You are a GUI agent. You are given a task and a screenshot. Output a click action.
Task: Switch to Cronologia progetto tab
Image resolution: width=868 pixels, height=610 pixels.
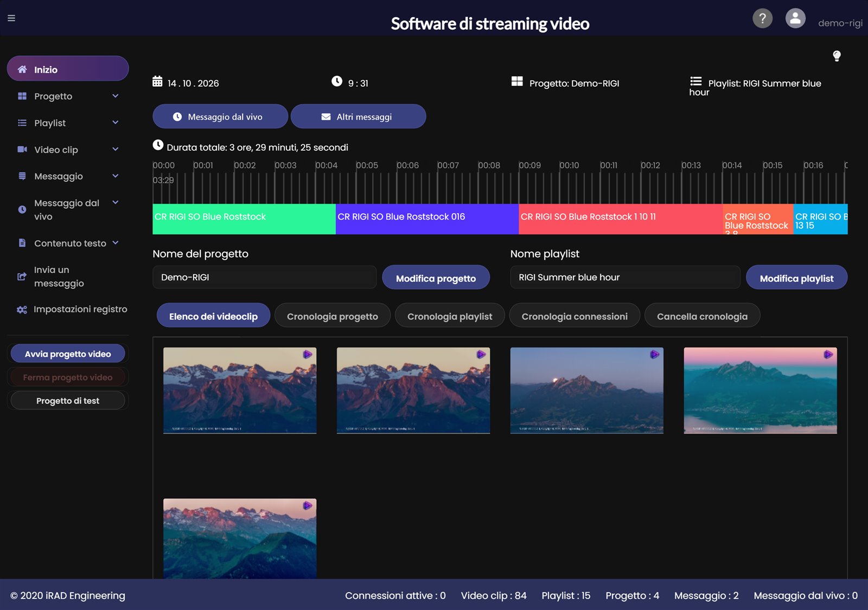click(332, 316)
